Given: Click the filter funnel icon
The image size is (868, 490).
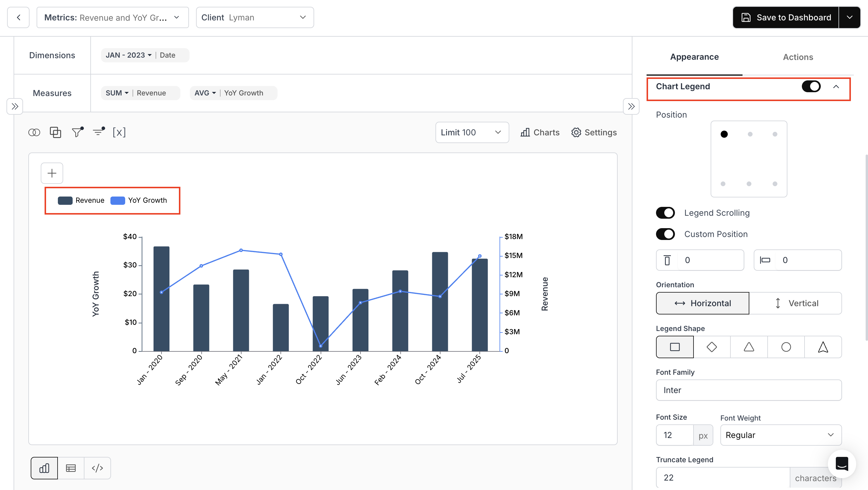Looking at the screenshot, I should click(x=77, y=132).
